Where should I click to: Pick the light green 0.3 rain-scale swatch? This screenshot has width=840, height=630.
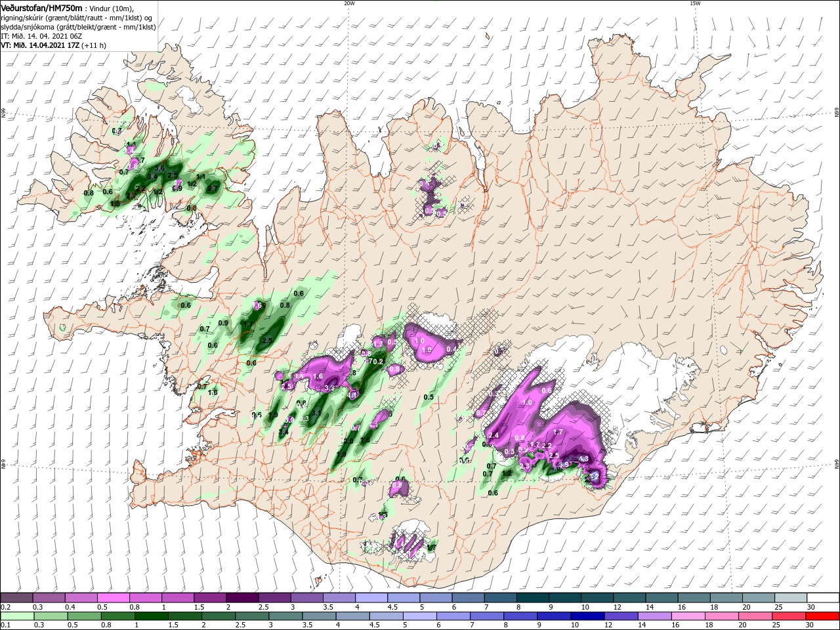pos(51,616)
